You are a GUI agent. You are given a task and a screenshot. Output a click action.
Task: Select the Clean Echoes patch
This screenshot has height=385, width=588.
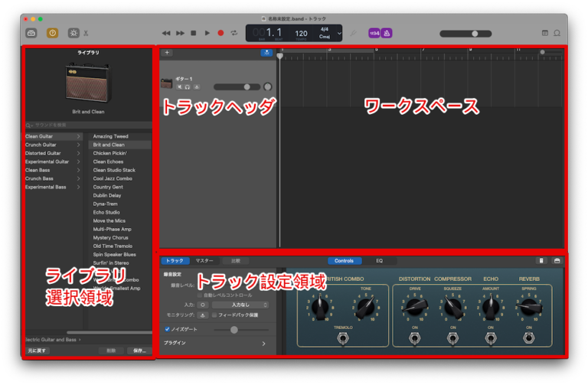108,162
